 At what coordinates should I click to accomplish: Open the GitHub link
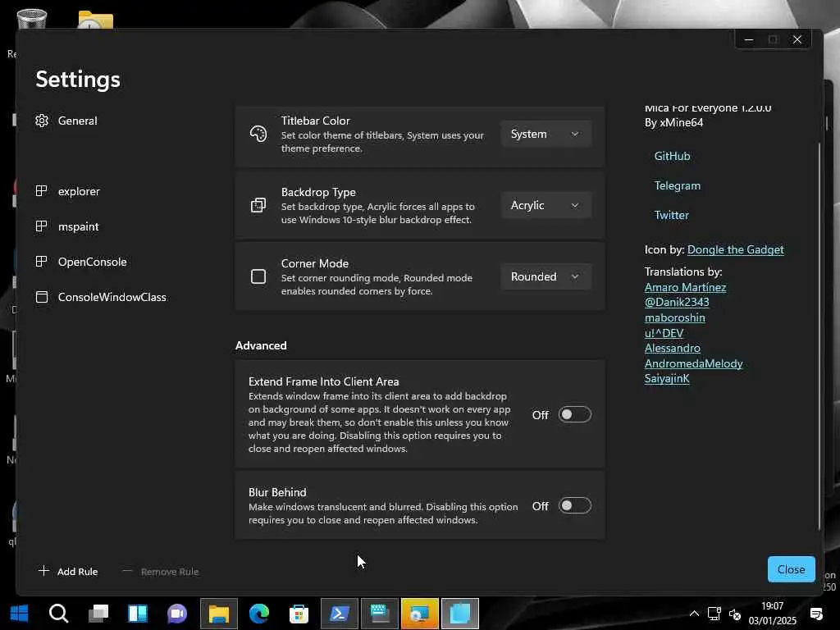672,156
